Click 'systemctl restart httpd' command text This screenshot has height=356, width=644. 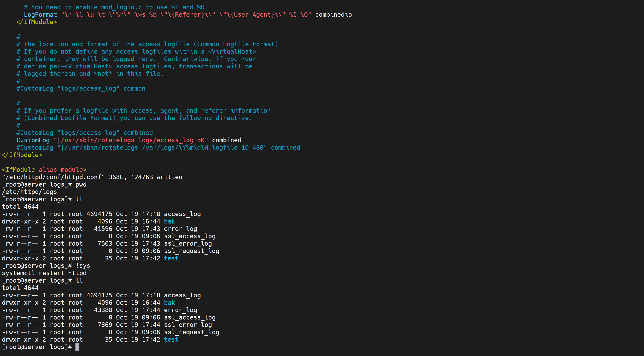[44, 273]
